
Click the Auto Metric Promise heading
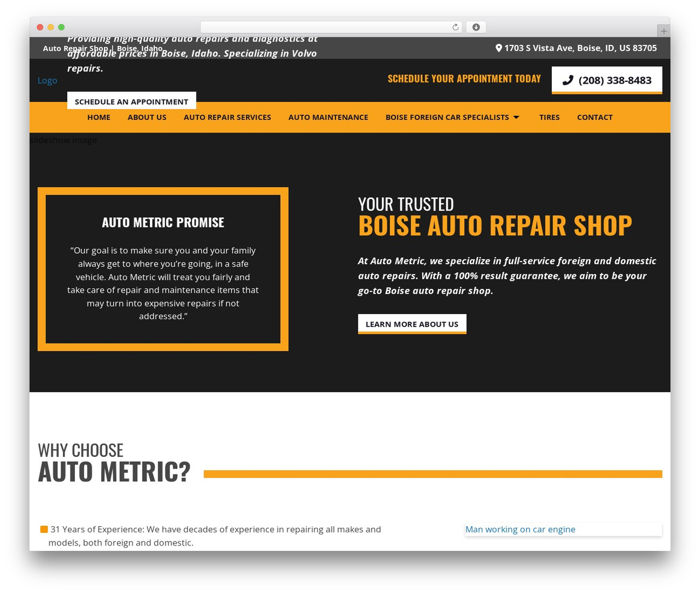click(x=163, y=223)
